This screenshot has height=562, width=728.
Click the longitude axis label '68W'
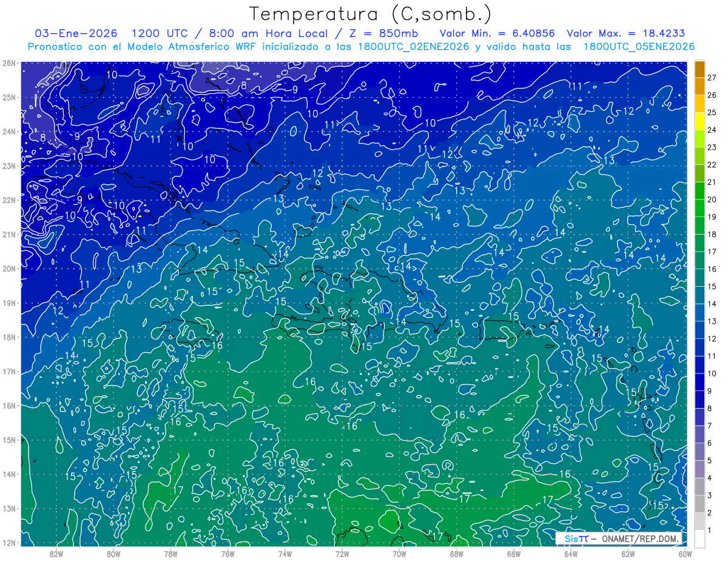click(x=456, y=554)
